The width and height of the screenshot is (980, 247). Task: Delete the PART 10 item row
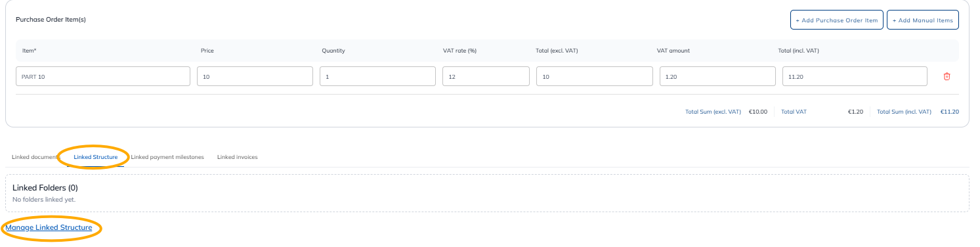[x=947, y=76]
